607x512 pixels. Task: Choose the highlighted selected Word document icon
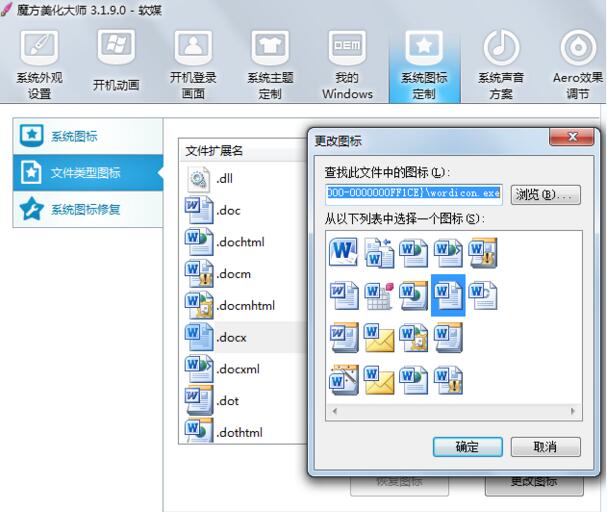(x=448, y=295)
